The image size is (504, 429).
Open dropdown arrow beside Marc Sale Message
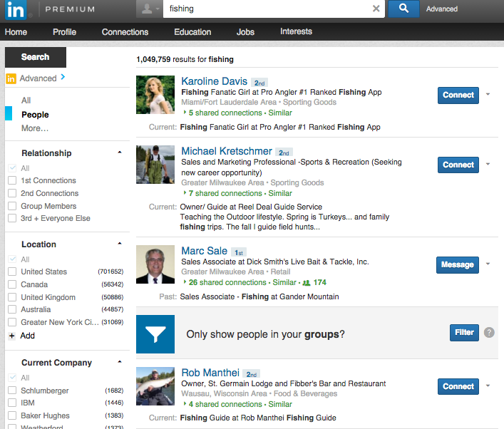point(488,264)
